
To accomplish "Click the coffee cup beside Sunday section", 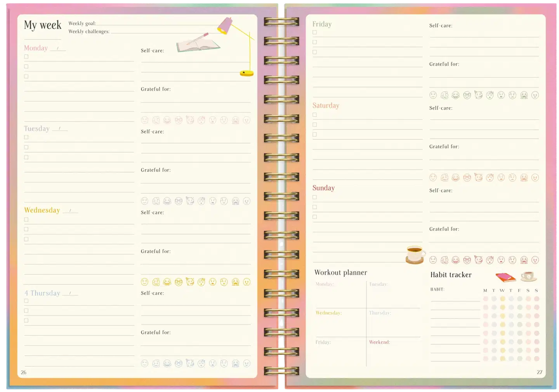I will click(415, 255).
